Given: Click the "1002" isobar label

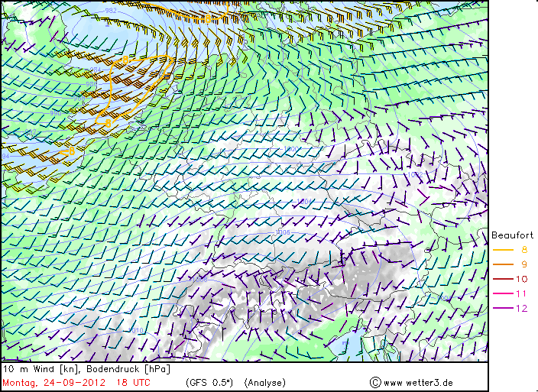Looking at the screenshot, I should point(415,174).
